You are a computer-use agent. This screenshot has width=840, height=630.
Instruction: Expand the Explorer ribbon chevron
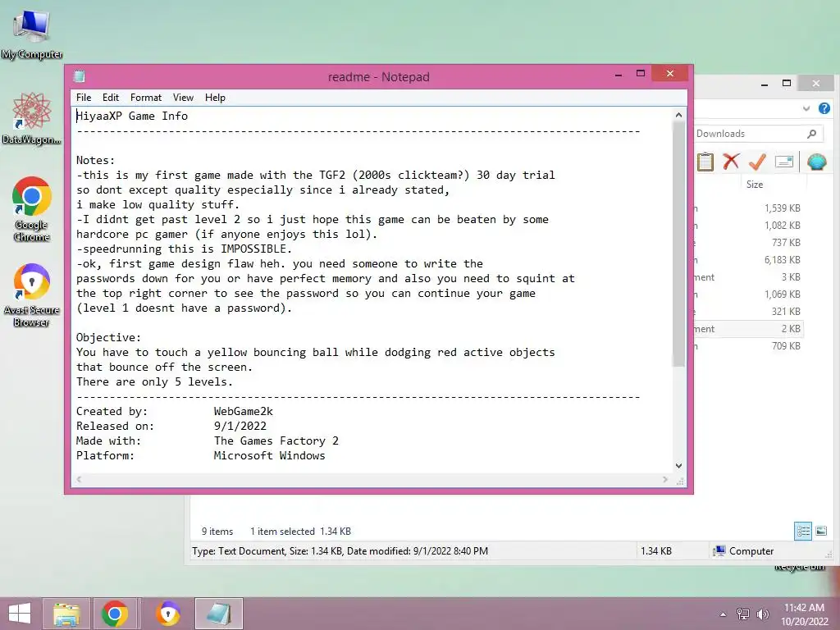[806, 108]
